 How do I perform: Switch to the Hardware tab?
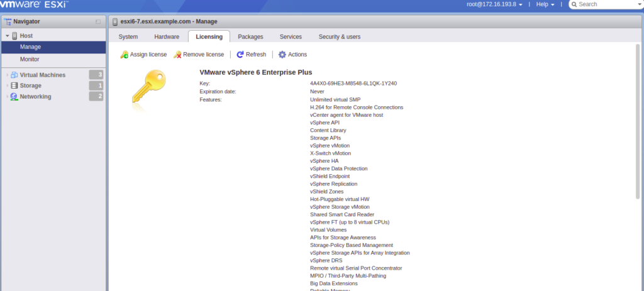click(167, 36)
